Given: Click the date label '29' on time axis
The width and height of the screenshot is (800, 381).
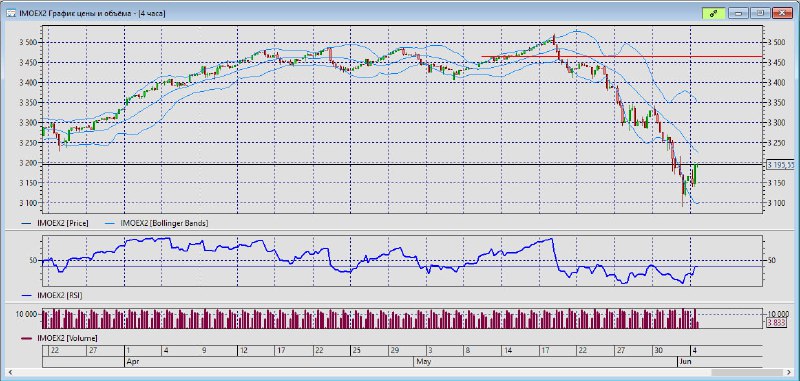Looking at the screenshot, I should (394, 350).
